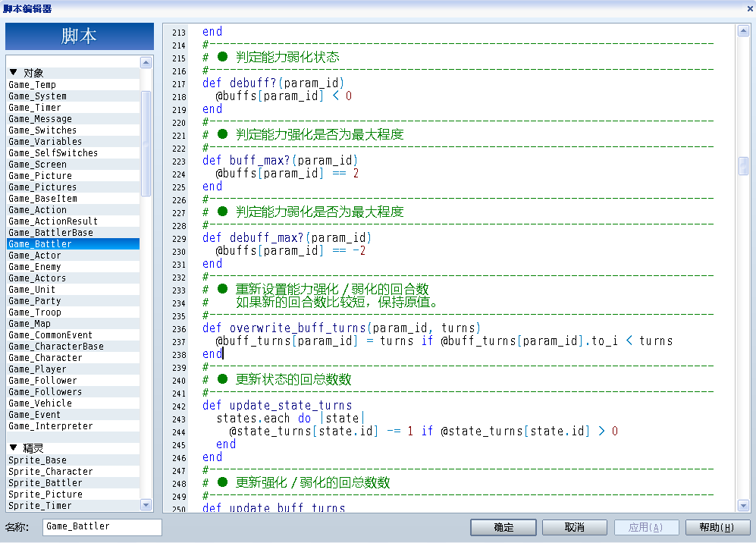Select Game_Map script
Viewport: 756px width, 543px height.
(74, 324)
